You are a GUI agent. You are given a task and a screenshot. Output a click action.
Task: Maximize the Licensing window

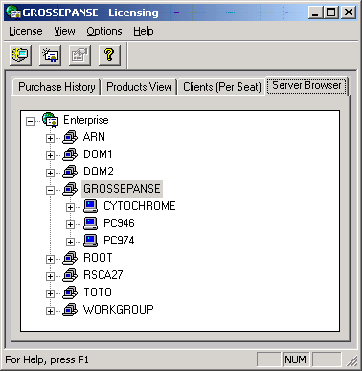point(331,13)
